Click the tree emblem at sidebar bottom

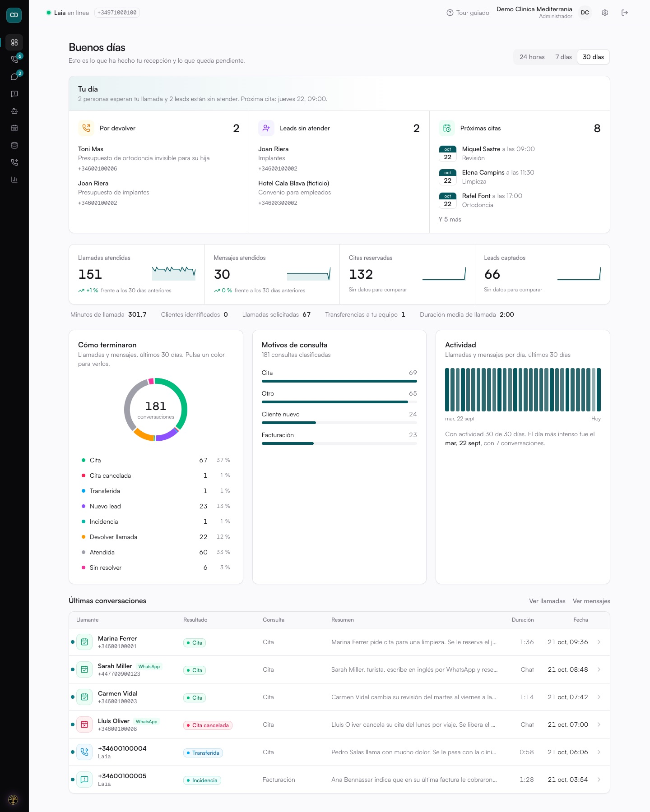[14, 799]
